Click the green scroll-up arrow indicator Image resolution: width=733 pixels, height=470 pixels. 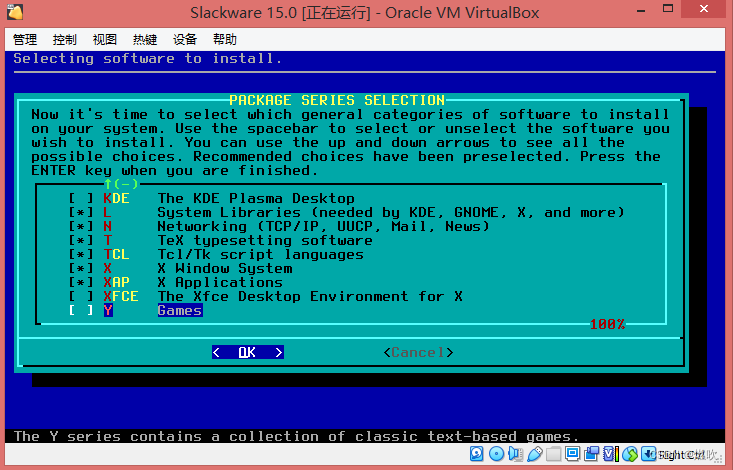[x=108, y=184]
